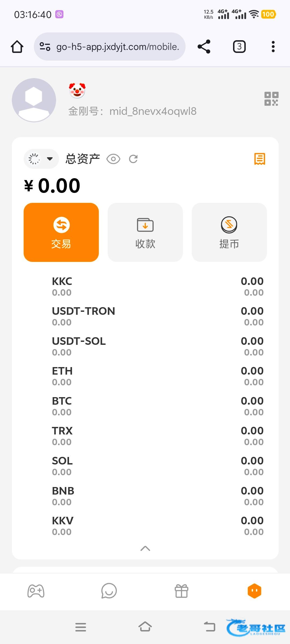This screenshot has height=644, width=290.
Task: Open browser three-dot menu
Action: tap(273, 47)
